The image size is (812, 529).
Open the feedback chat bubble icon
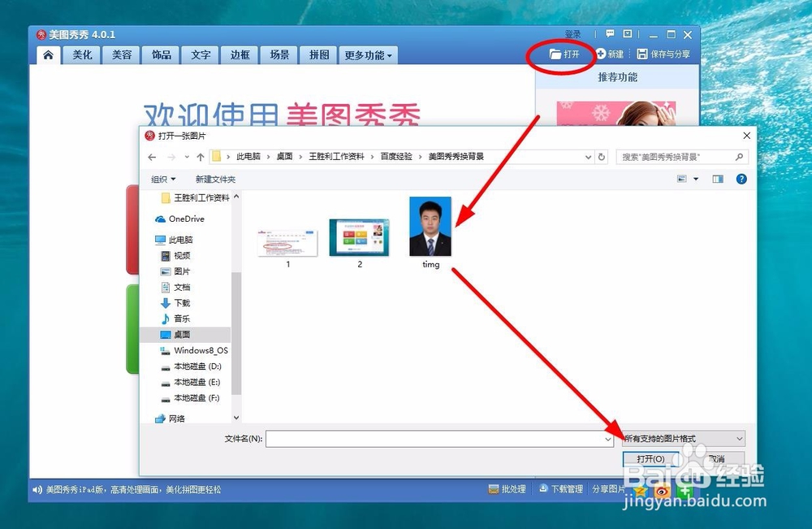610,33
